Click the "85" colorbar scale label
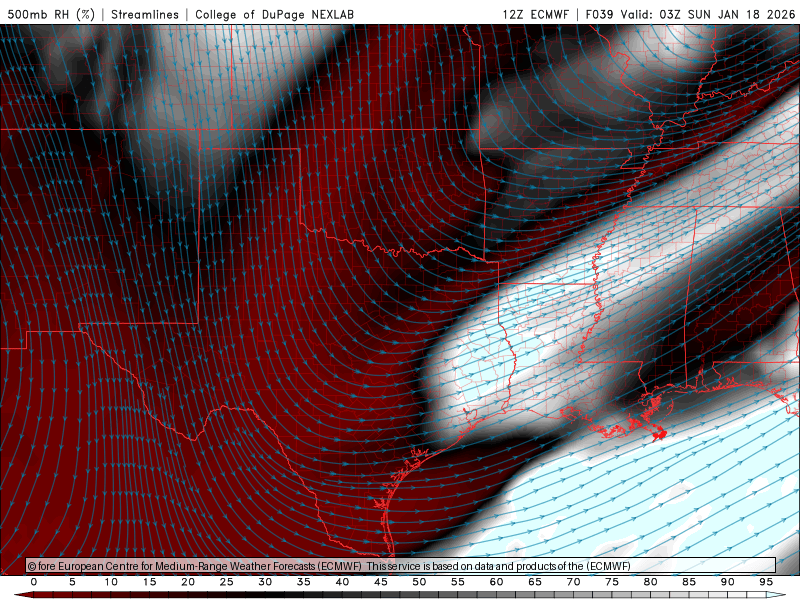800x600 pixels. (689, 582)
